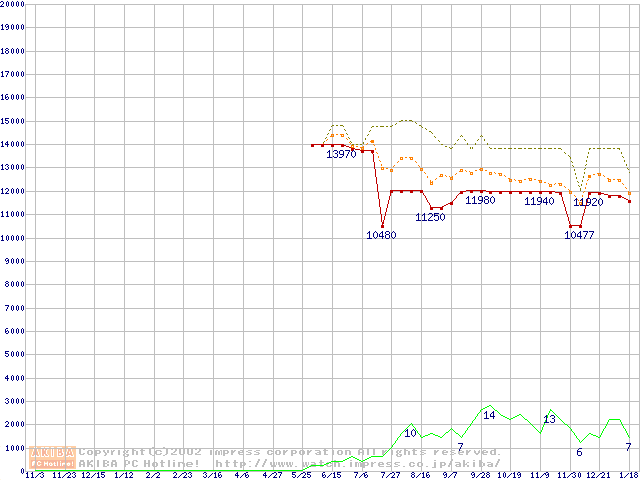640x480 pixels.
Task: Click the green line's 14 count label
Action: (x=489, y=415)
